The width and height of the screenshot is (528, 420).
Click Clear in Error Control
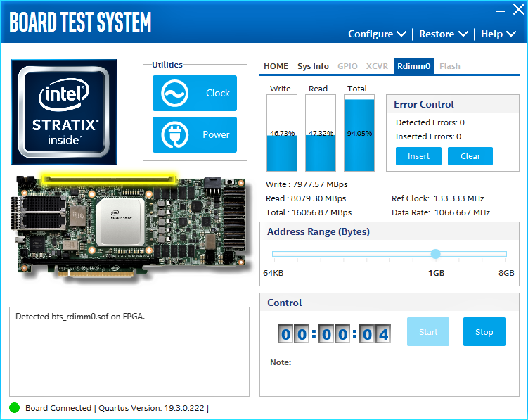pyautogui.click(x=470, y=156)
